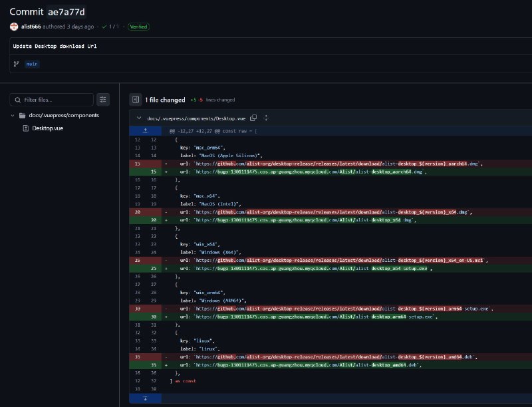Expand hidden lines above the diff
Screen dimensions: 532x407
pos(145,131)
